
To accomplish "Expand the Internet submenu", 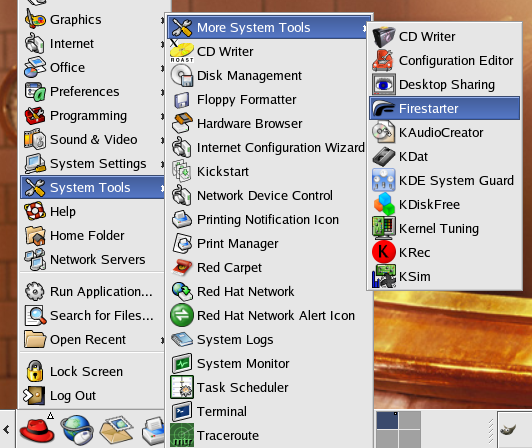I will point(92,44).
